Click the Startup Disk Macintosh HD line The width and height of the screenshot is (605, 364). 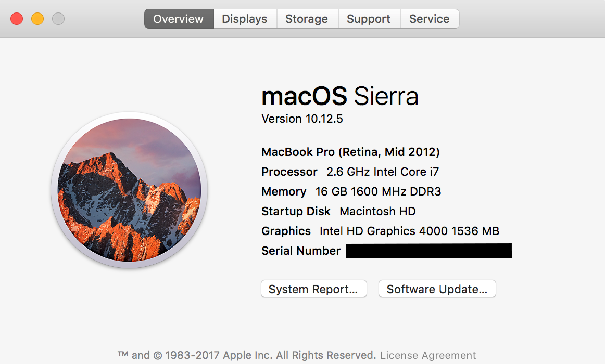[x=338, y=211]
